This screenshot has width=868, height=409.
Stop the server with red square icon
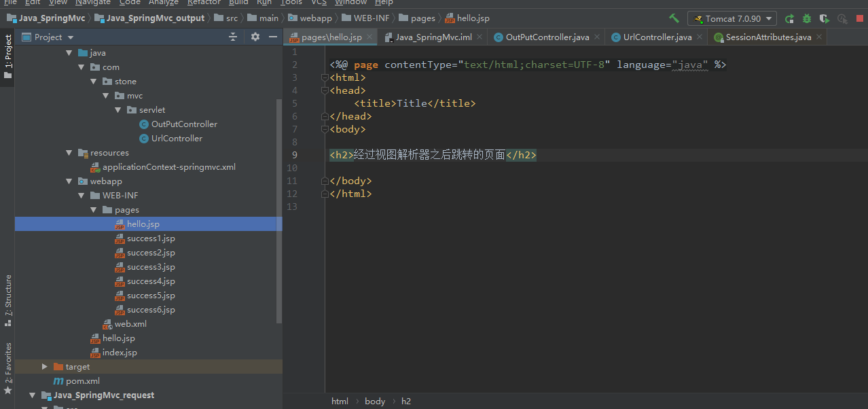pyautogui.click(x=861, y=18)
